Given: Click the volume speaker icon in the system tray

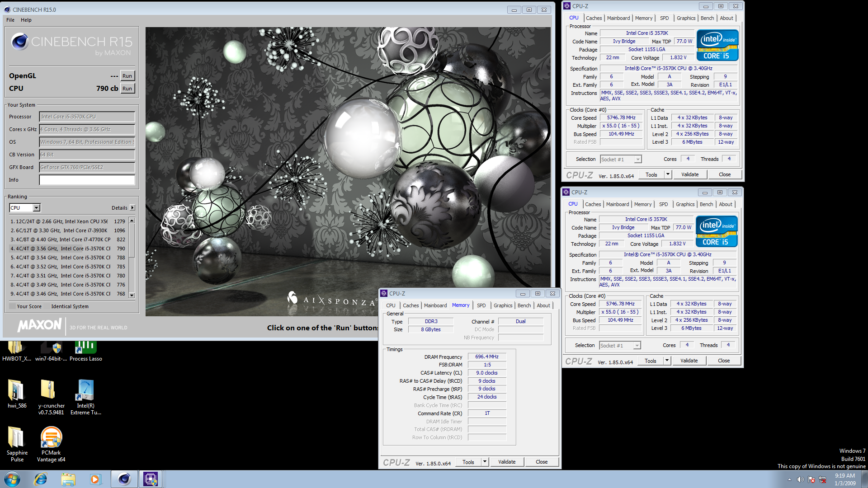Looking at the screenshot, I should [800, 479].
